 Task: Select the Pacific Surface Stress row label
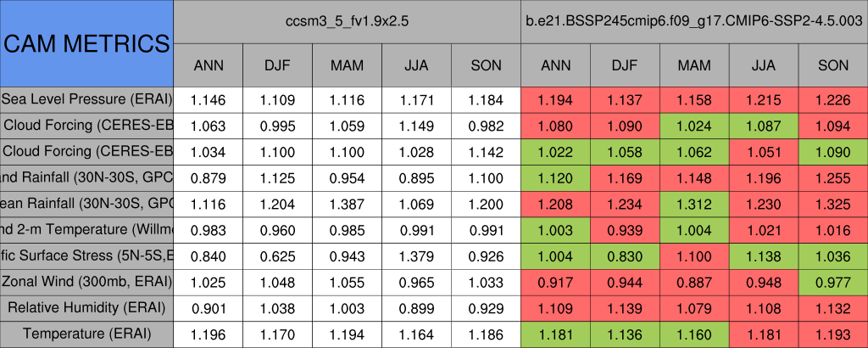click(x=86, y=255)
